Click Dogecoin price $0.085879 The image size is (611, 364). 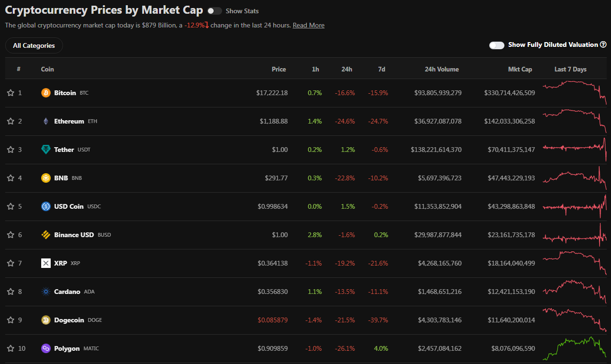click(273, 320)
